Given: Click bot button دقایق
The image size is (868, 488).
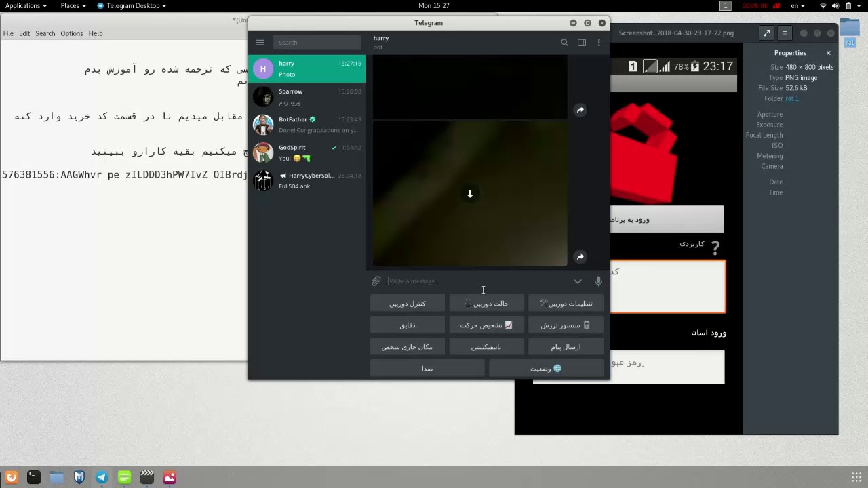Looking at the screenshot, I should pos(408,325).
